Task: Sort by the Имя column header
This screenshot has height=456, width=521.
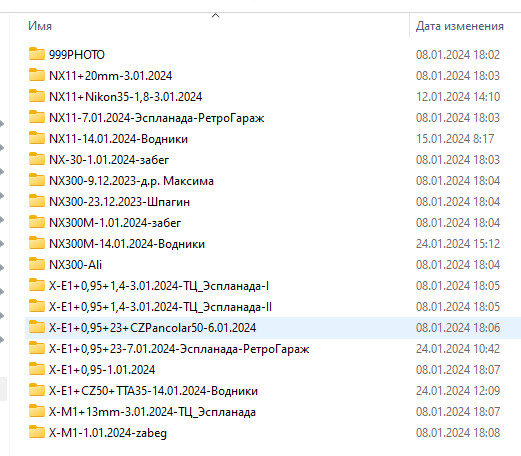Action: pyautogui.click(x=40, y=26)
